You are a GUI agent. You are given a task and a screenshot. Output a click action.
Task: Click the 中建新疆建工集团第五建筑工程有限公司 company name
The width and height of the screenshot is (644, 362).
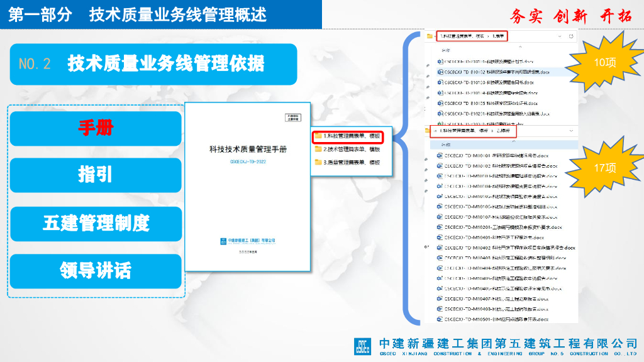click(508, 344)
